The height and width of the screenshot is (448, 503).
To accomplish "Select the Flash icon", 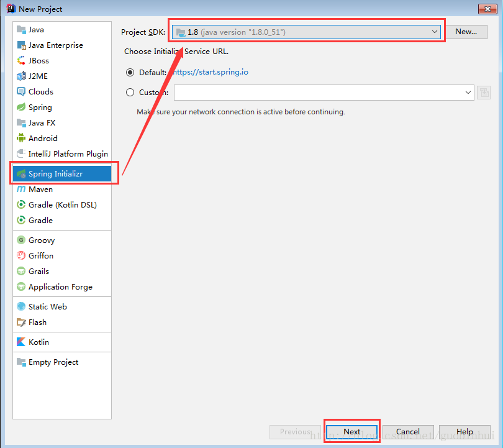I will point(21,322).
